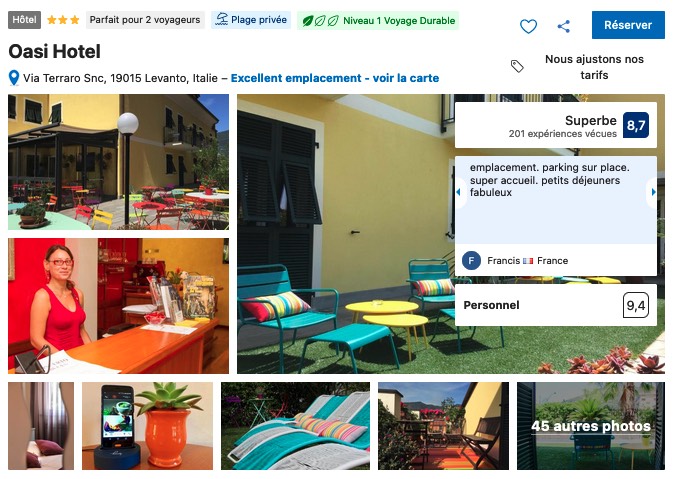Open Excellent emplacement - voir la carte link
675x479 pixels.
[335, 78]
